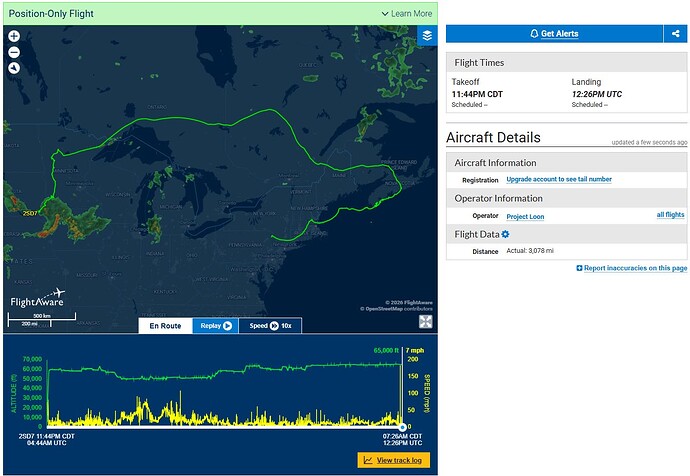Screen dimensions: 690x476
Task: Open Upgrade account to see tail number
Action: pyautogui.click(x=559, y=179)
